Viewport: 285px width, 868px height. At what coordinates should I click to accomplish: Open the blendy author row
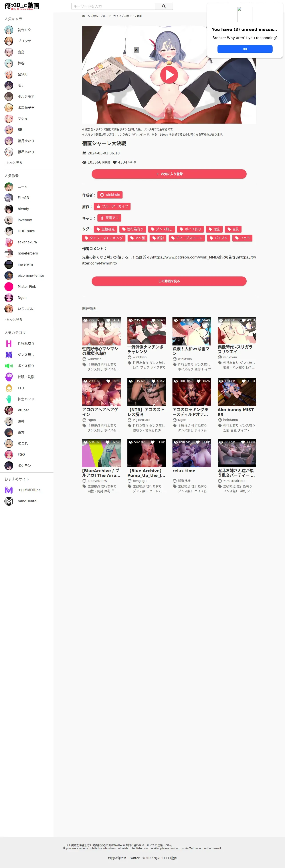click(x=27, y=209)
